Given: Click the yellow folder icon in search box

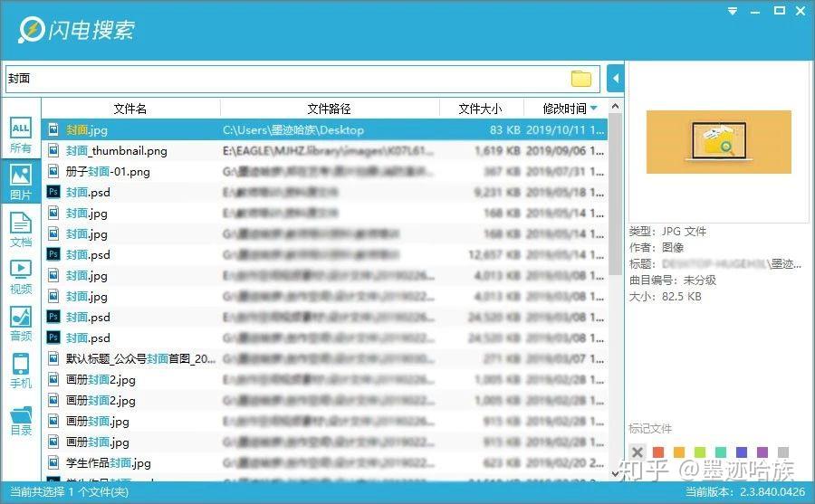Looking at the screenshot, I should (x=581, y=79).
